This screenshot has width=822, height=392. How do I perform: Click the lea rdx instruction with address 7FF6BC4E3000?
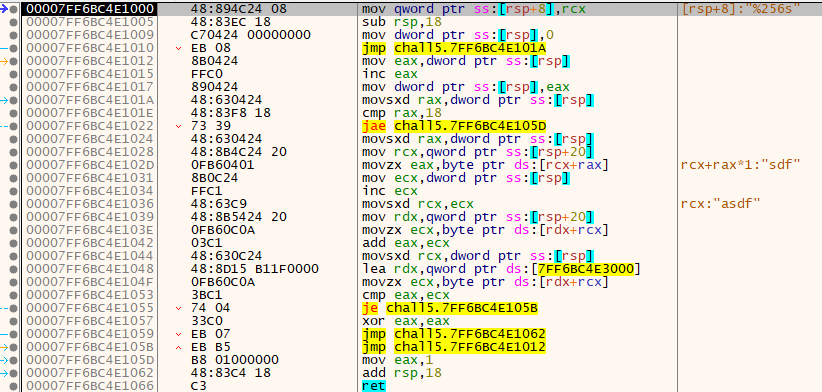point(501,269)
